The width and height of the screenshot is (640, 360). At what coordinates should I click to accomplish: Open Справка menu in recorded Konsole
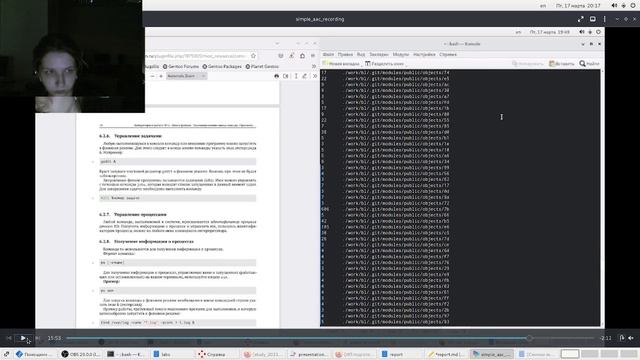(448, 54)
